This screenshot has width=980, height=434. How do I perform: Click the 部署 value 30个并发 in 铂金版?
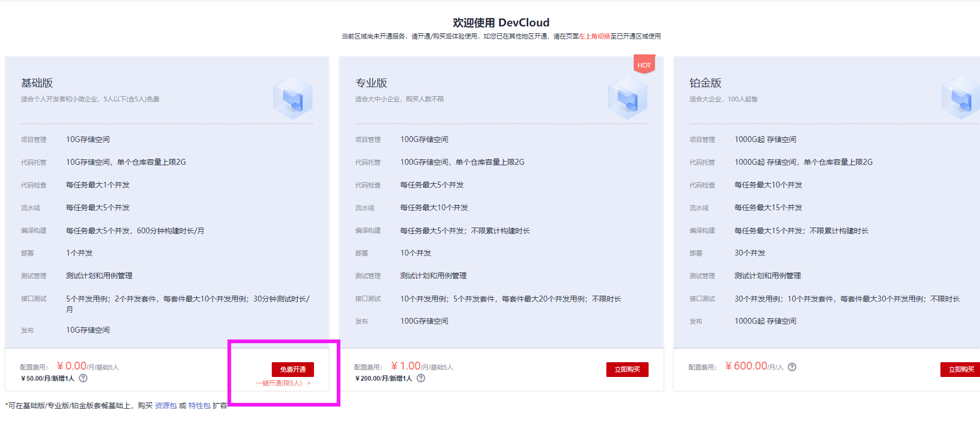[750, 253]
